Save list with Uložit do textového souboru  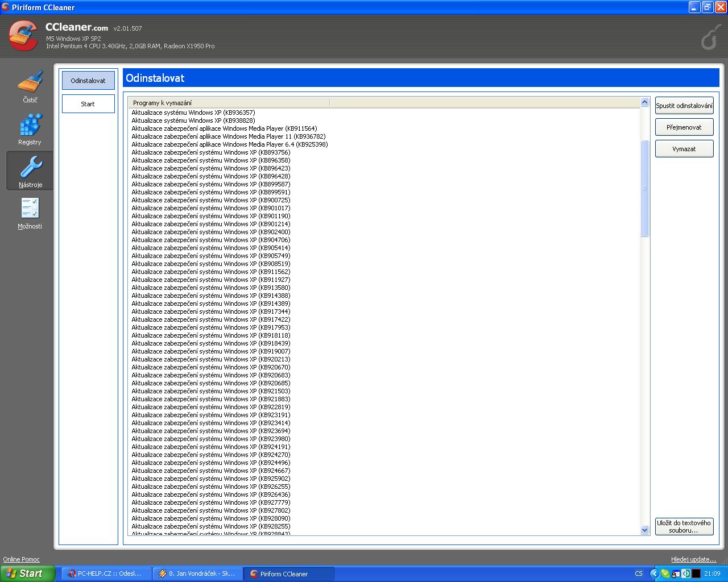point(684,526)
